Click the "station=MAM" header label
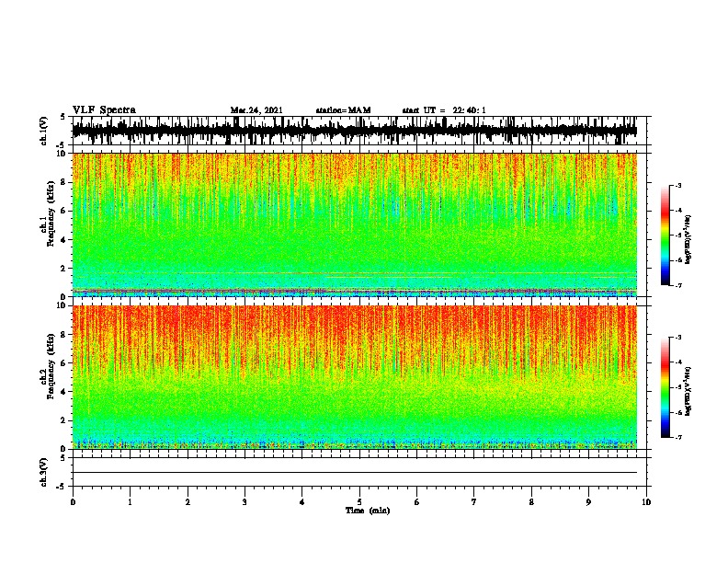Viewport: 728px width, 563px height. click(x=343, y=110)
